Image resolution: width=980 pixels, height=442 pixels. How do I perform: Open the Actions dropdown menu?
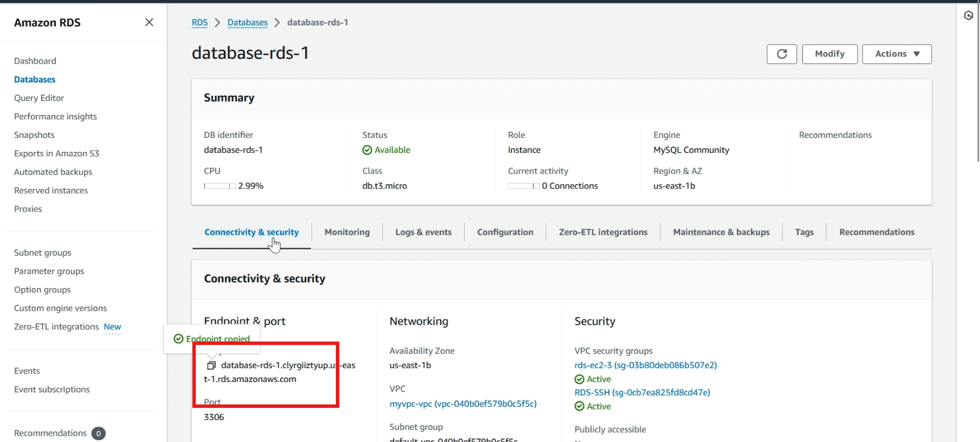pos(897,54)
